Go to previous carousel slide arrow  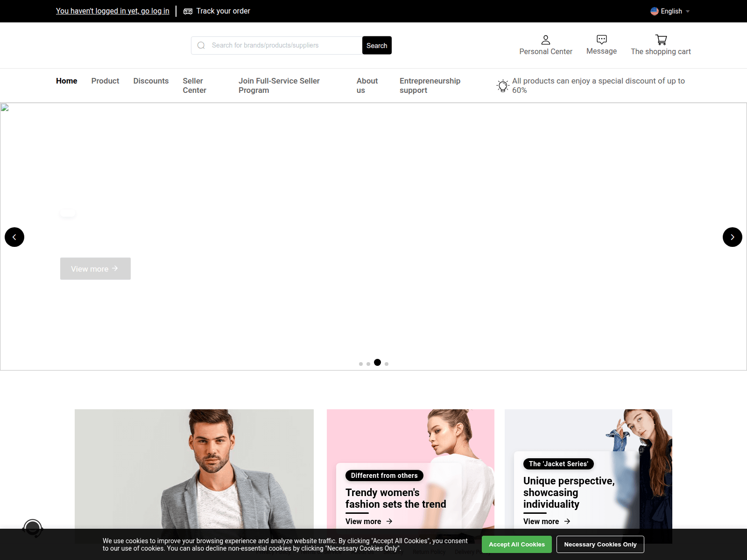pyautogui.click(x=14, y=237)
